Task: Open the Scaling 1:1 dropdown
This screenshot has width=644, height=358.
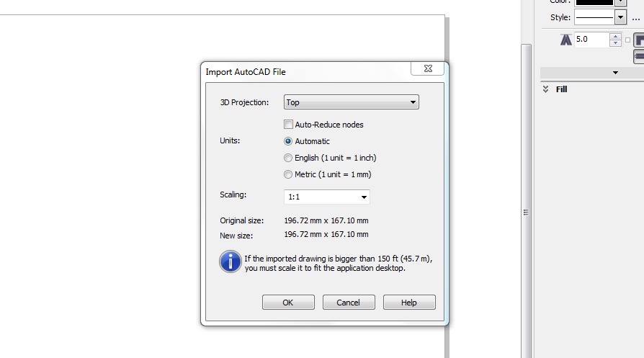Action: [x=327, y=197]
